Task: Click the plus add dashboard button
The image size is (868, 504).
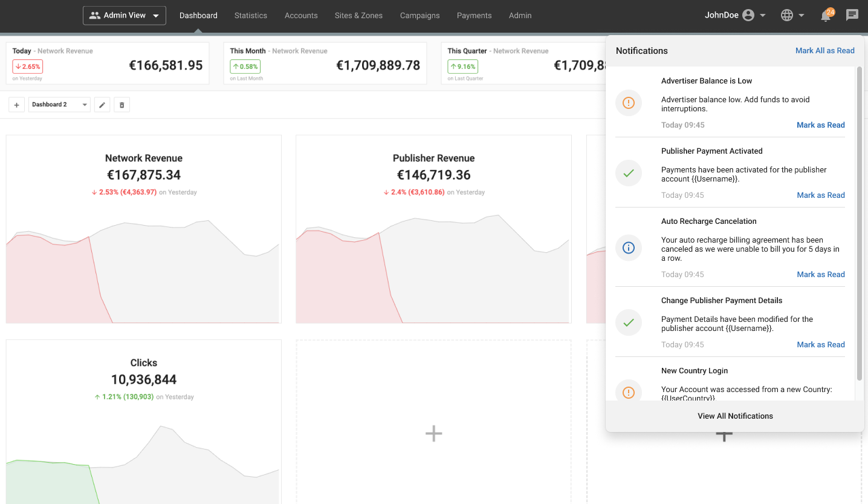Action: tap(16, 105)
